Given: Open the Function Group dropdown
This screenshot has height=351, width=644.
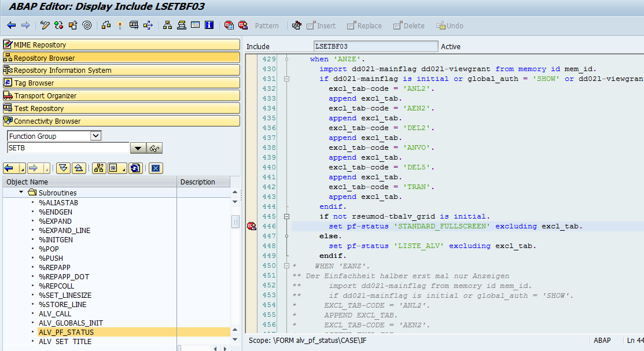Looking at the screenshot, I should pos(95,135).
